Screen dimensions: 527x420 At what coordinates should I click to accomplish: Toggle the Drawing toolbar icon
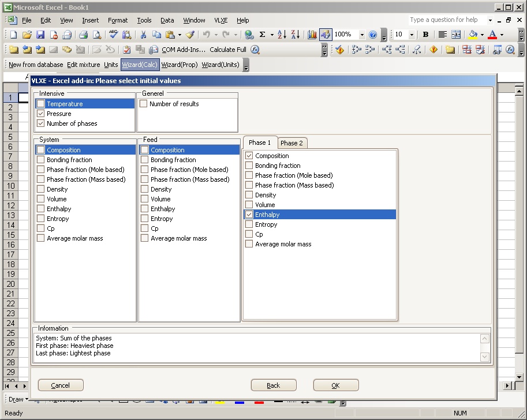click(x=326, y=34)
